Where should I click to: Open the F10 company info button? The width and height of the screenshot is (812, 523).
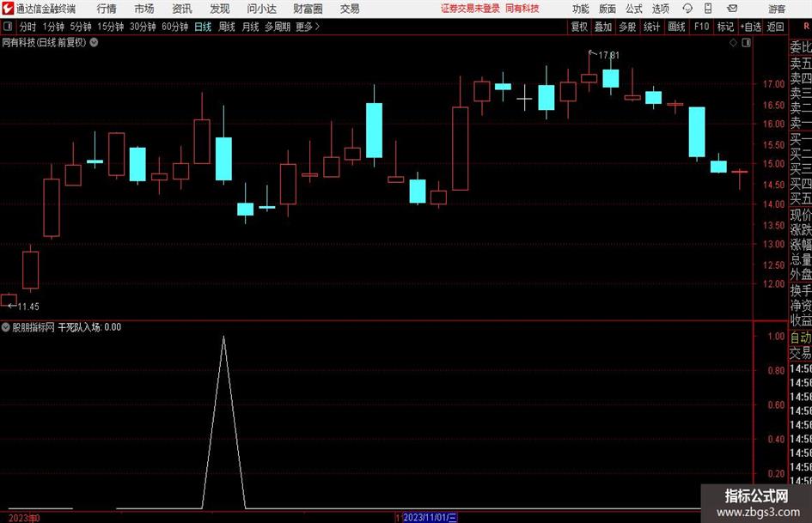coord(702,27)
